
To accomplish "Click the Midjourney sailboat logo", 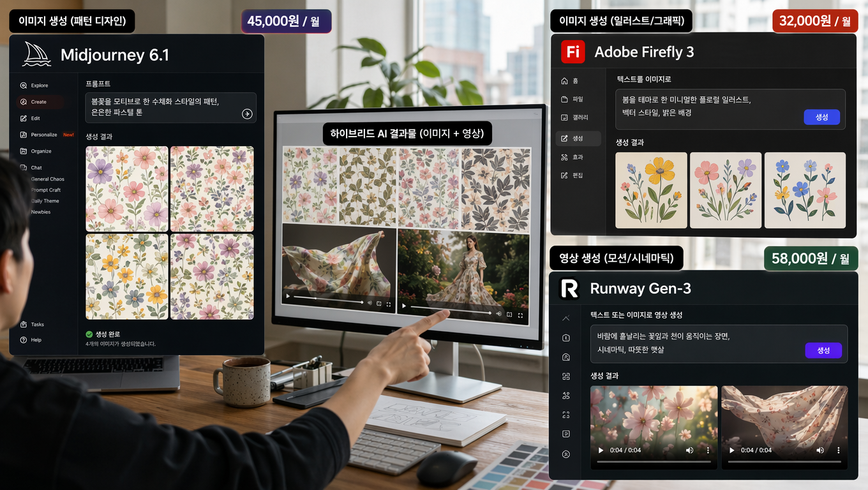I will click(37, 54).
